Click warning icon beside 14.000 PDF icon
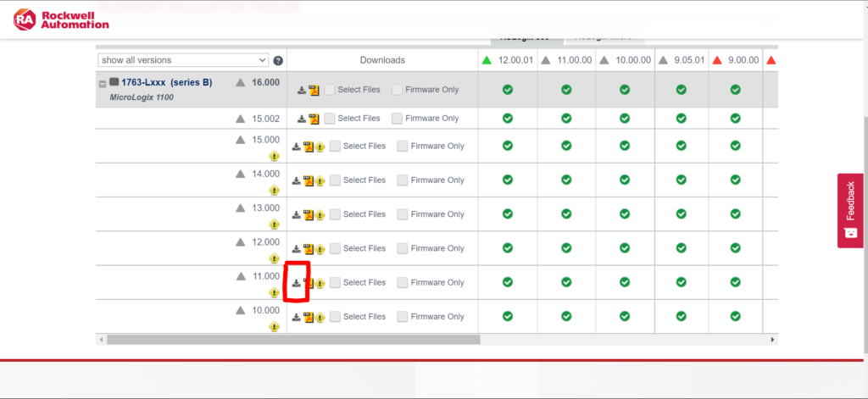The width and height of the screenshot is (868, 399). tap(320, 181)
